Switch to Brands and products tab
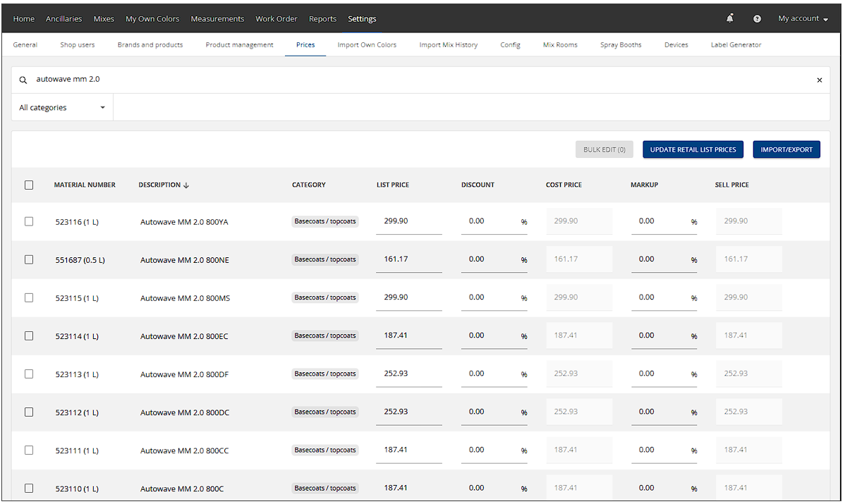Screen dimensions: 845x504 [x=150, y=44]
